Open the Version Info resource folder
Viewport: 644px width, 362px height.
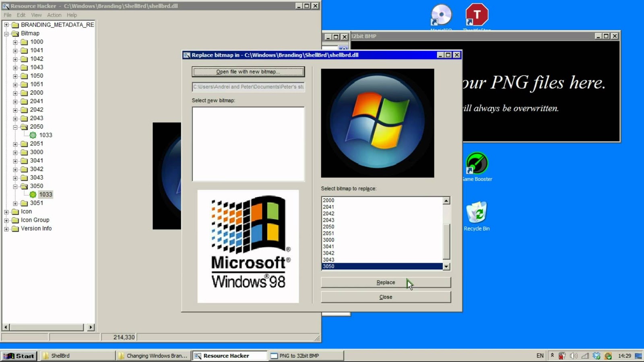pyautogui.click(x=36, y=228)
